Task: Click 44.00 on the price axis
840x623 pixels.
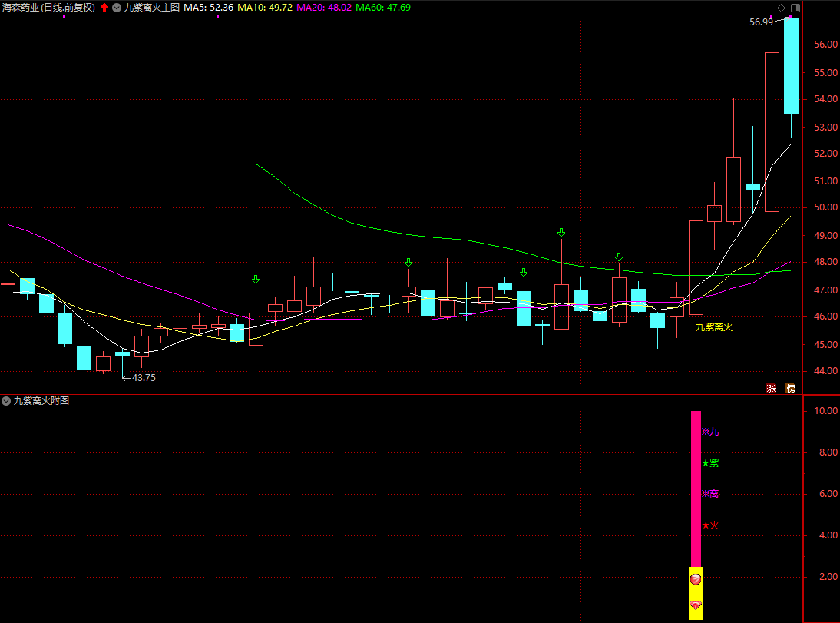Action: (825, 370)
